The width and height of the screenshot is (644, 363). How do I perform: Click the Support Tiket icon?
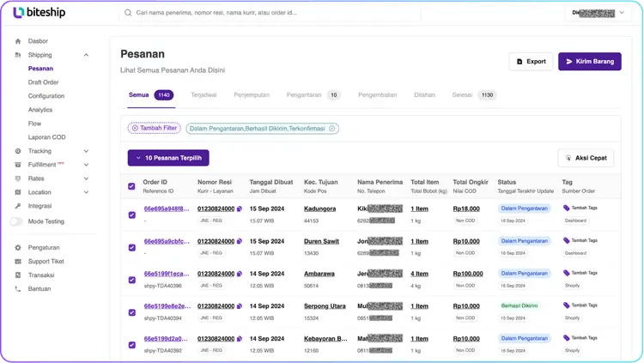18,261
